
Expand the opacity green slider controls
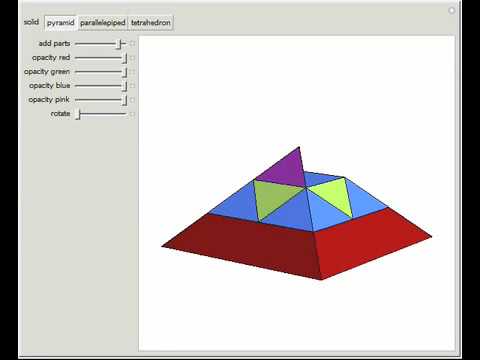tap(133, 72)
